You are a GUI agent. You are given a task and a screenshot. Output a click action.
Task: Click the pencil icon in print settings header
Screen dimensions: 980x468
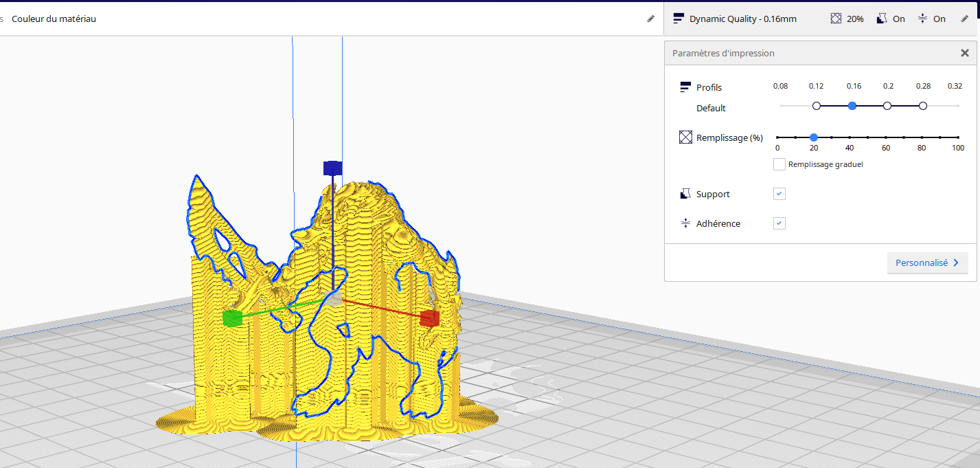[964, 19]
